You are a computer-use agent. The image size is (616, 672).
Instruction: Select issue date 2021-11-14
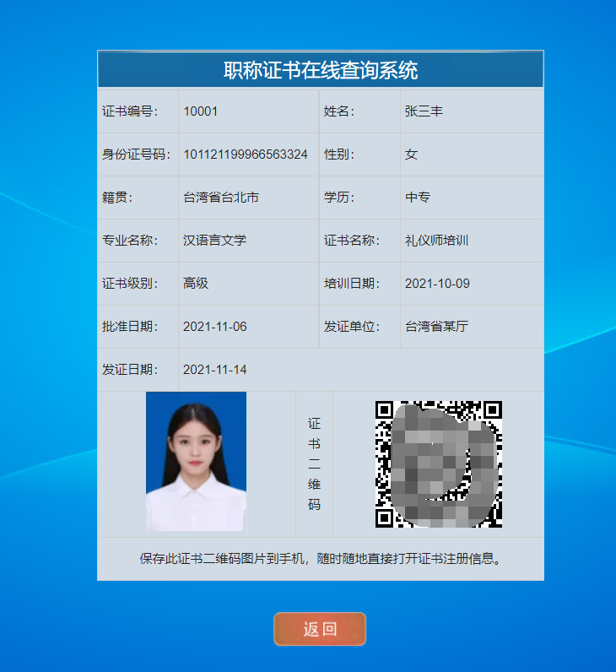point(215,370)
